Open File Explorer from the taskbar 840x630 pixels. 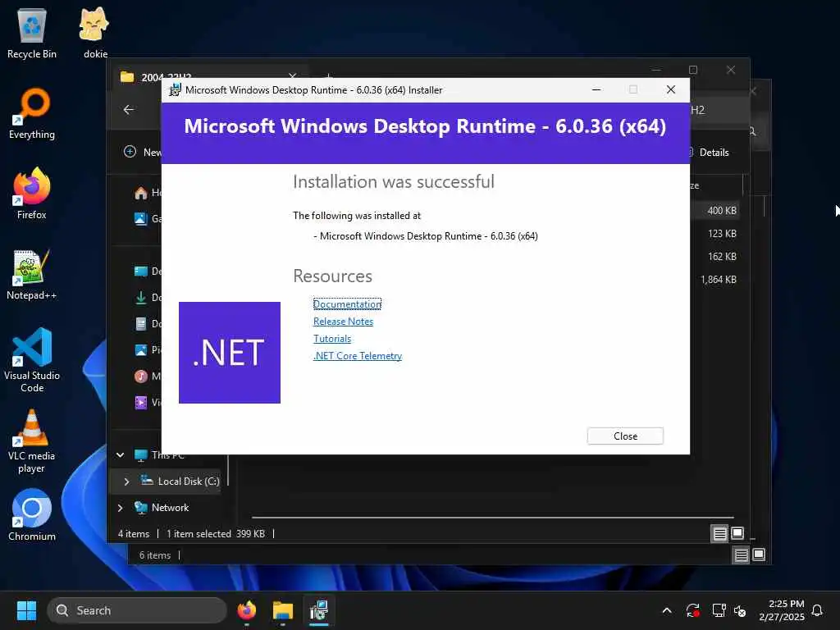pyautogui.click(x=282, y=610)
